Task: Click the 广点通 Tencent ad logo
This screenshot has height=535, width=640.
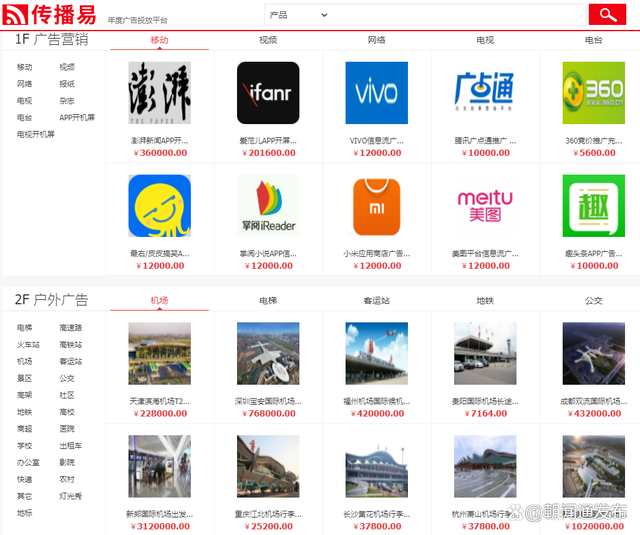Action: (484, 93)
